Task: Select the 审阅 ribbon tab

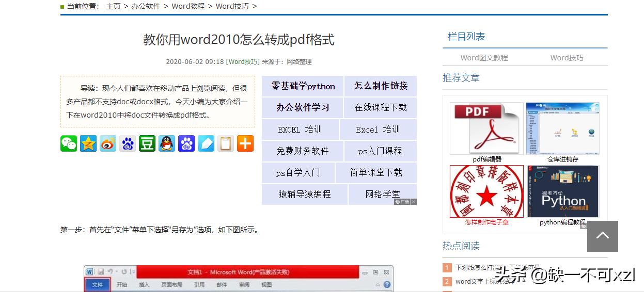Action: (x=244, y=285)
